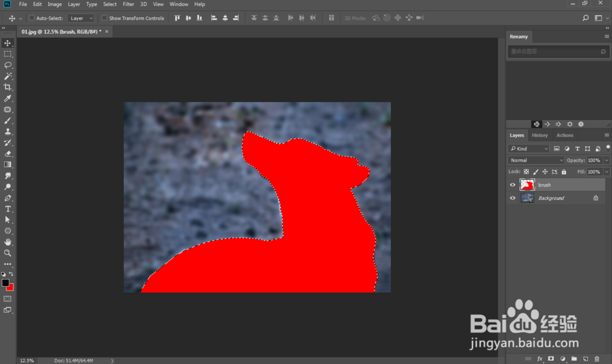The image size is (612, 364).
Task: Select the Move tool
Action: pyautogui.click(x=7, y=43)
